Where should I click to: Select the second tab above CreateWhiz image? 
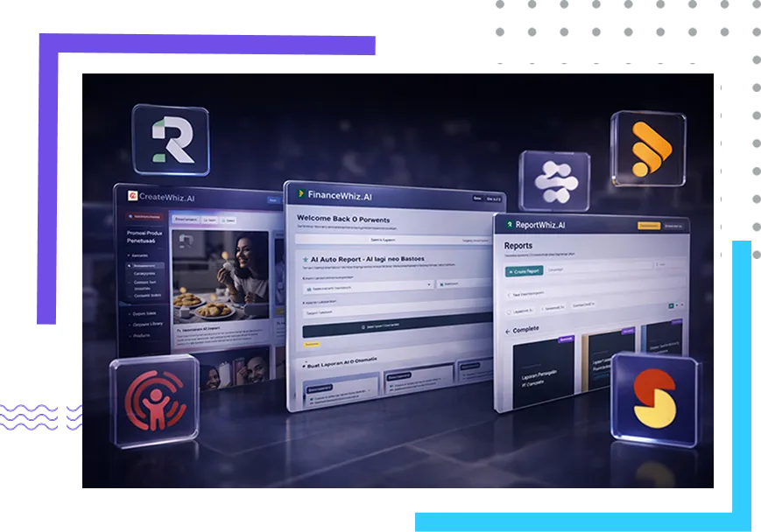(209, 220)
